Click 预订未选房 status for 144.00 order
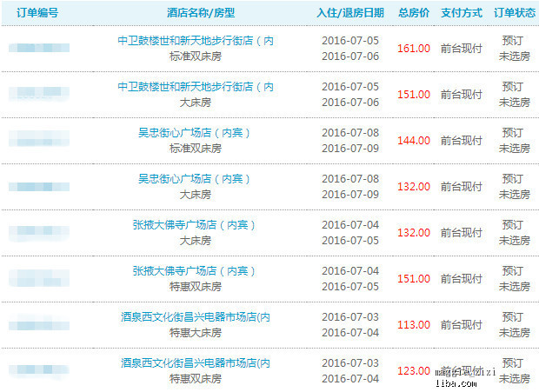The width and height of the screenshot is (539, 392). (x=514, y=141)
